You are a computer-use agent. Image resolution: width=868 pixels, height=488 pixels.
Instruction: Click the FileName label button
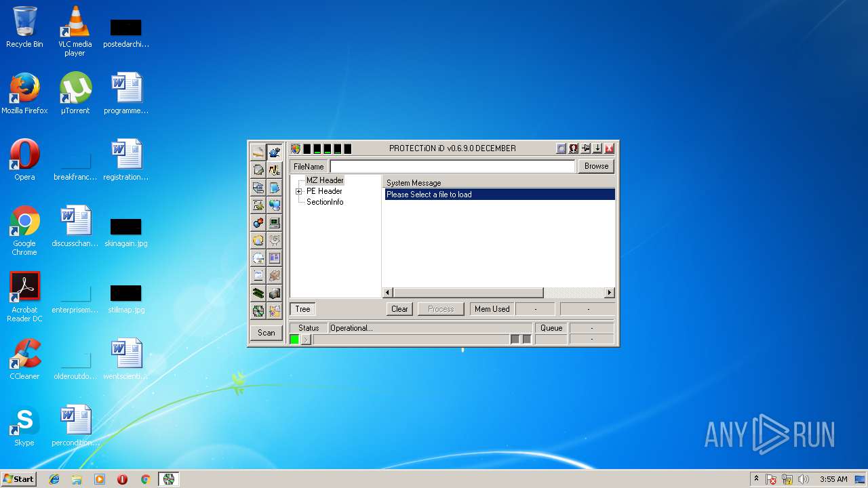[x=309, y=167]
